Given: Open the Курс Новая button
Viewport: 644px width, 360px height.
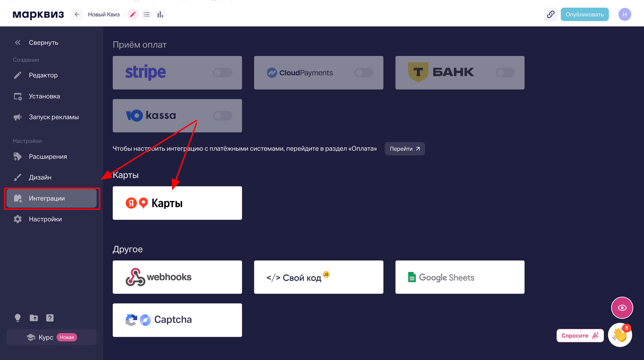Looking at the screenshot, I should click(x=51, y=337).
